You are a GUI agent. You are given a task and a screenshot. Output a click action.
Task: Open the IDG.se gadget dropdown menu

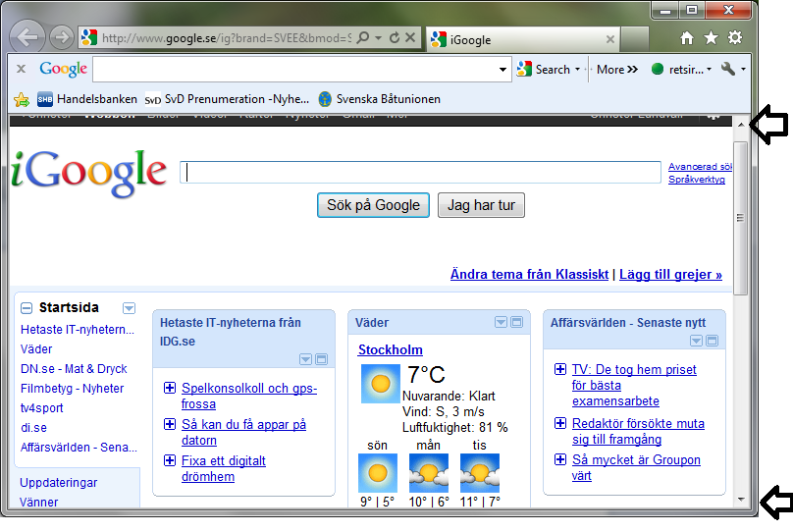pyautogui.click(x=305, y=359)
